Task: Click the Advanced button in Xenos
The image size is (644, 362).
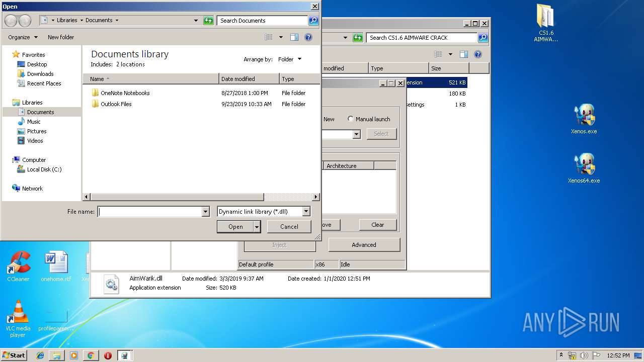Action: click(x=364, y=245)
